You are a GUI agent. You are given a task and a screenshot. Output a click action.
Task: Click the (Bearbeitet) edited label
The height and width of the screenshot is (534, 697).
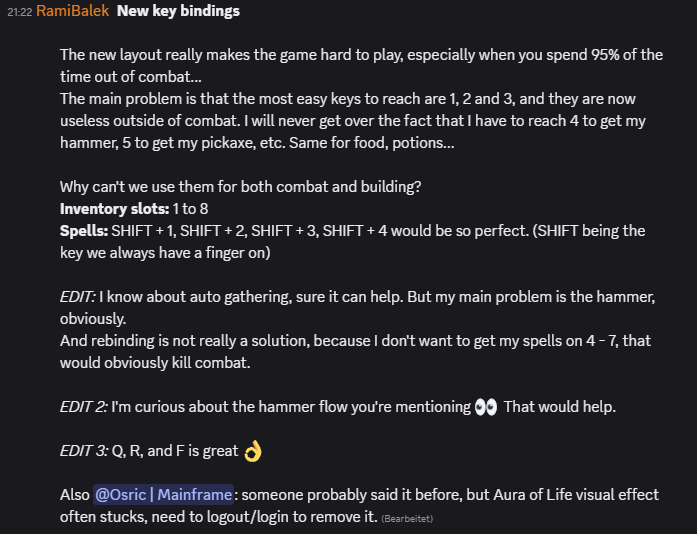406,519
